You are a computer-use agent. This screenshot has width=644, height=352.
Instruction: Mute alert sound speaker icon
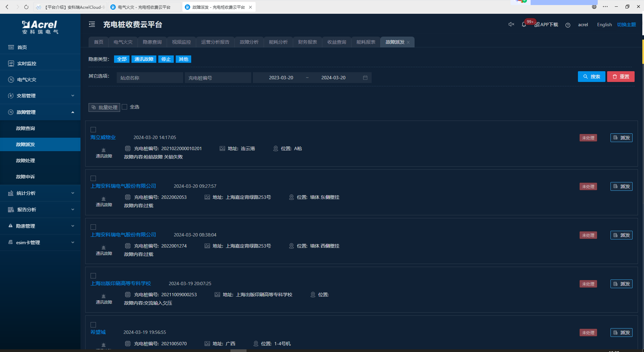511,24
